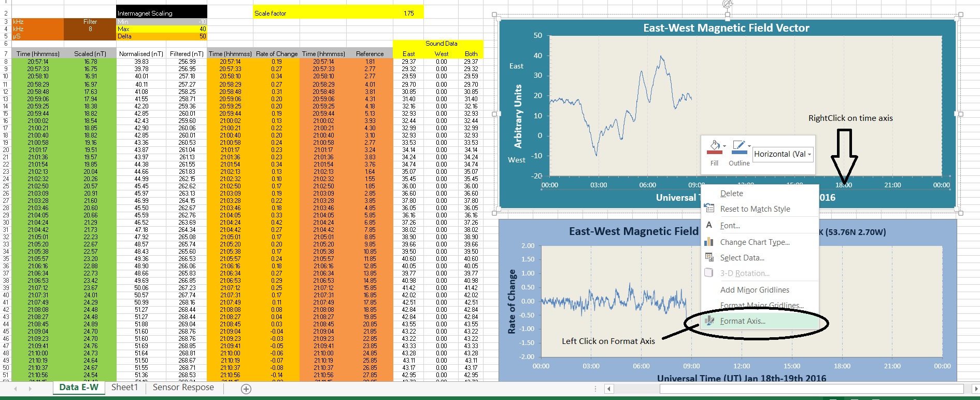
Task: Click the Fill paint bucket icon
Action: coord(714,147)
